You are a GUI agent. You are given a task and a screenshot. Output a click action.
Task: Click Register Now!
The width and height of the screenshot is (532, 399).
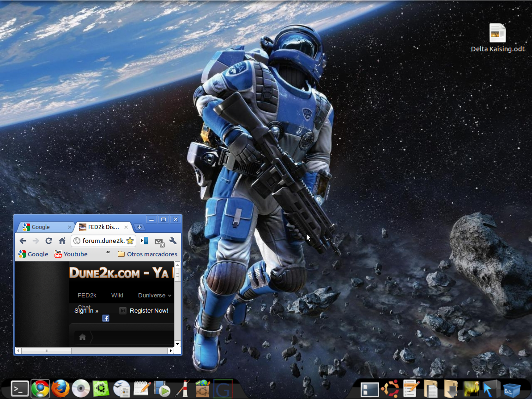tap(149, 311)
